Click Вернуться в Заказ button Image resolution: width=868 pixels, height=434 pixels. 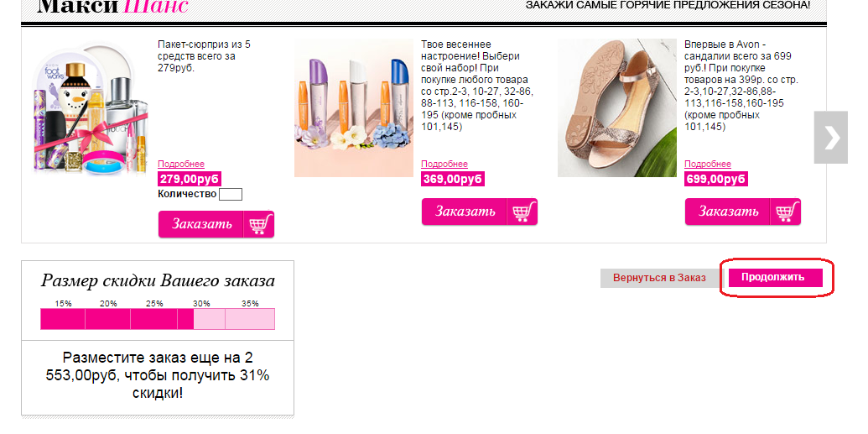point(659,278)
